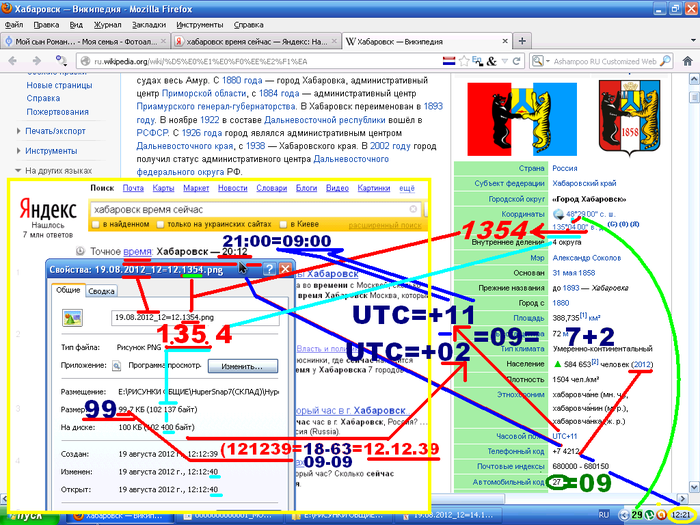Click the coat of arms of Khabarovsk image
The width and height of the screenshot is (700, 525).
point(629,118)
